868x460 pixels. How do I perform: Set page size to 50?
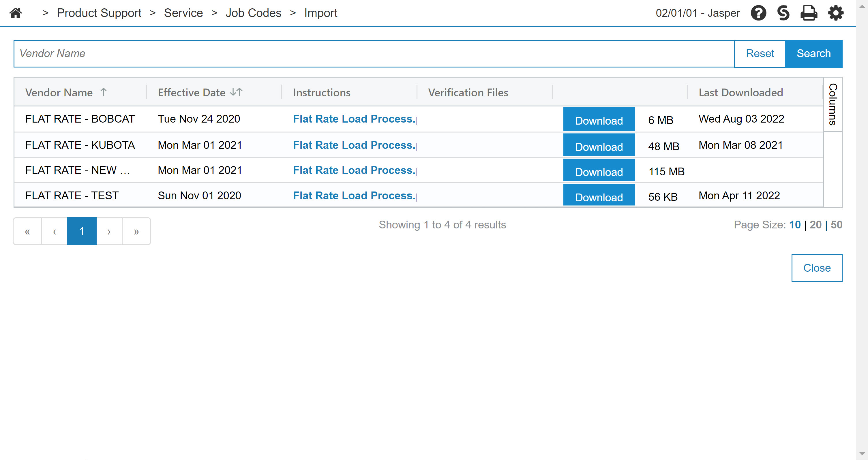pos(836,225)
